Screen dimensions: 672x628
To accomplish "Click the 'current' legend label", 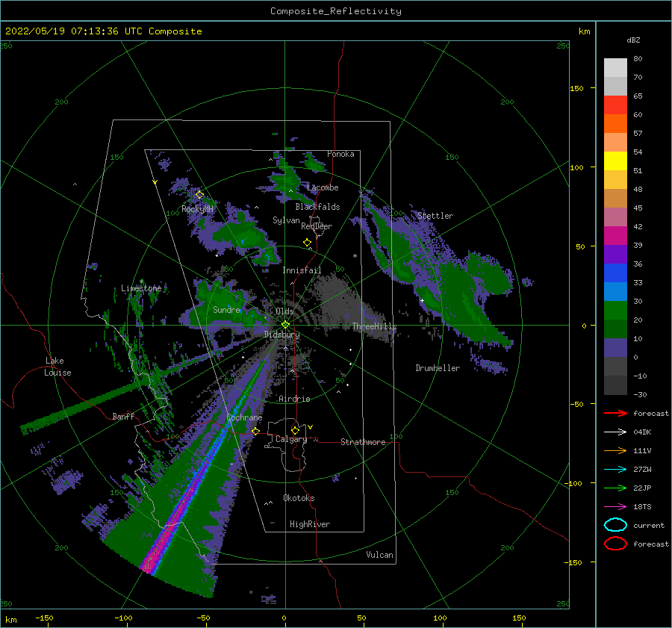I will coord(649,526).
